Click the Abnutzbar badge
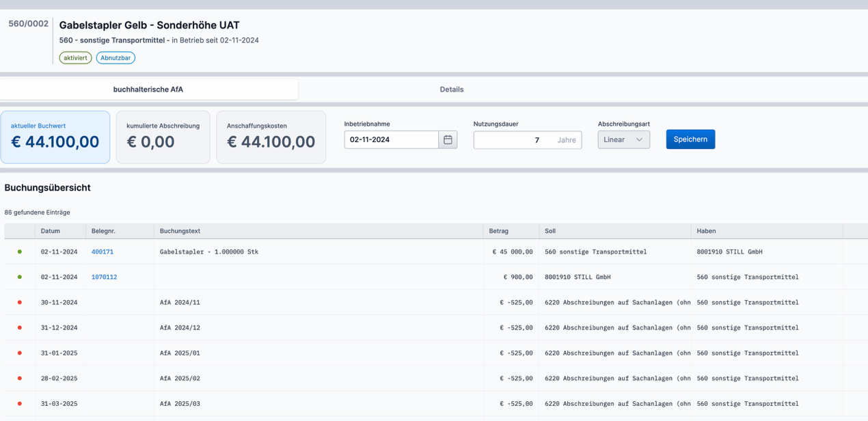The image size is (868, 421). click(x=116, y=58)
